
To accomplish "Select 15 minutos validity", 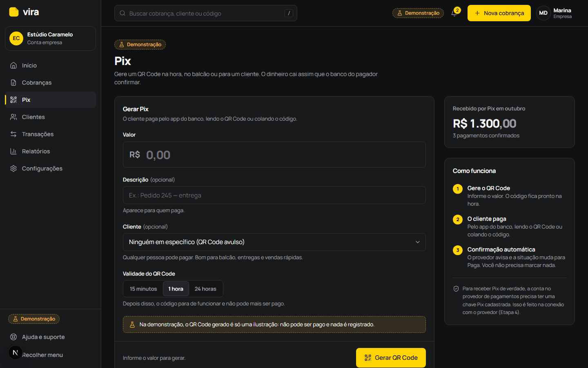I will click(x=143, y=289).
